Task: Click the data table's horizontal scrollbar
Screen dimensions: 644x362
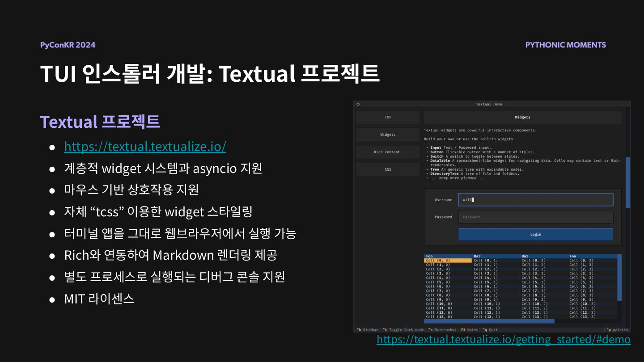Action: [489, 321]
